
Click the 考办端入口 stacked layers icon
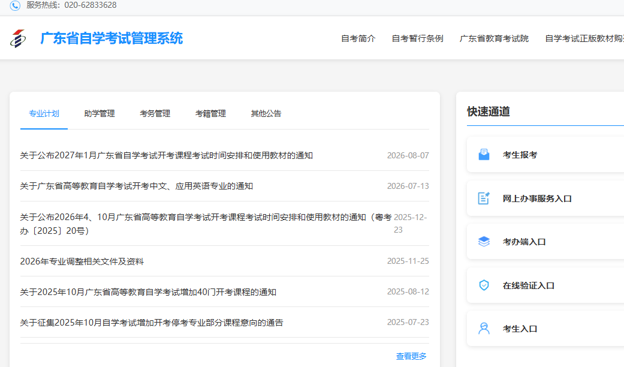(x=484, y=242)
